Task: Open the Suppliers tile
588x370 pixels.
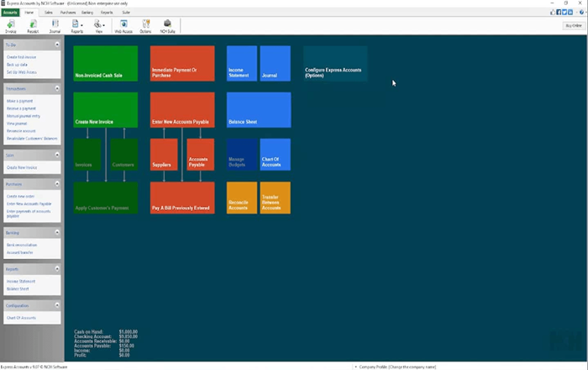Action: pyautogui.click(x=164, y=155)
